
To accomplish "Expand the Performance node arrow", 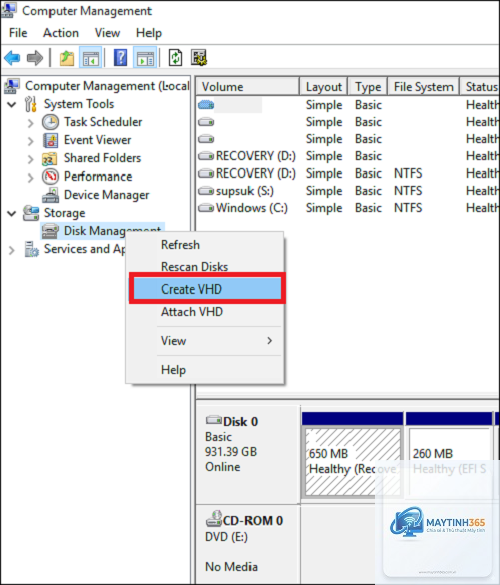I will click(x=31, y=178).
